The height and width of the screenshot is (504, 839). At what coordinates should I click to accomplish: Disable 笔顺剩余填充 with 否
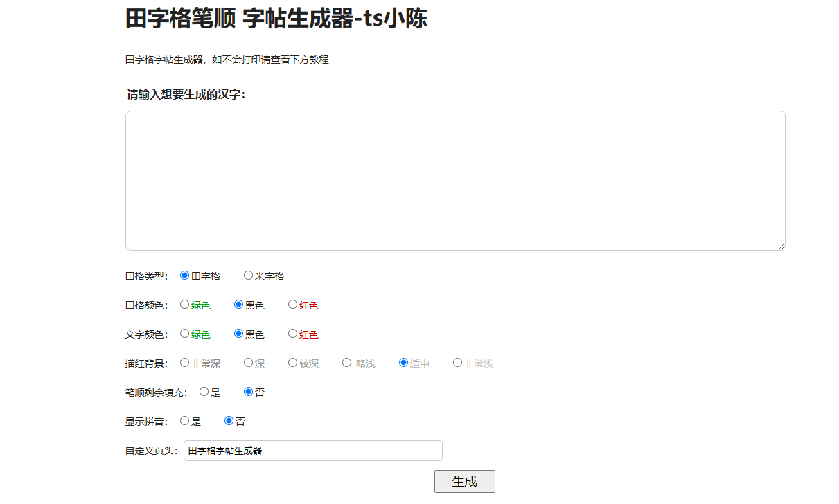[x=248, y=392]
